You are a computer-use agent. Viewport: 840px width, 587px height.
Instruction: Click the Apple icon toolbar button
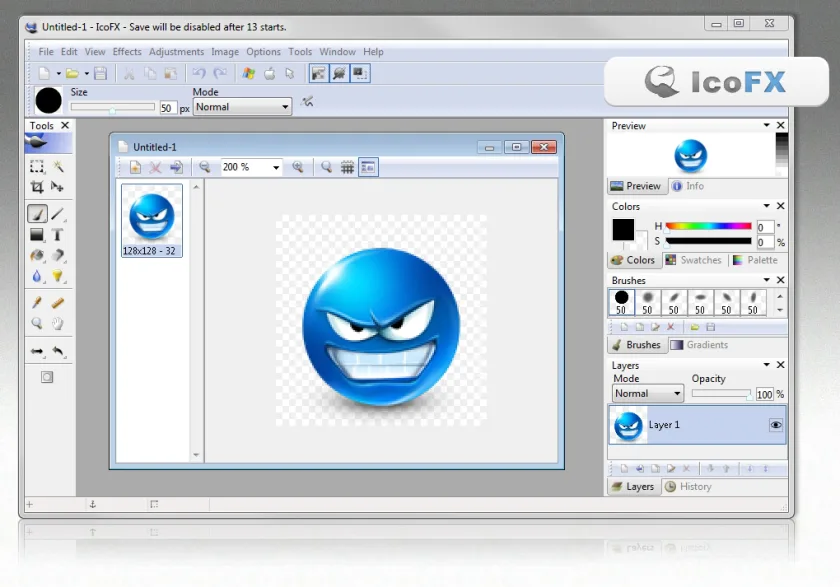click(269, 73)
